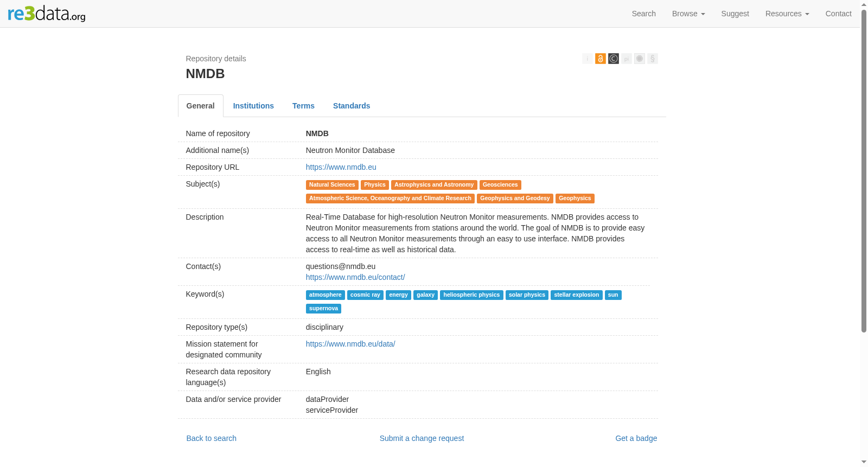Click the greyed-out paragraph policy icon

(653, 59)
